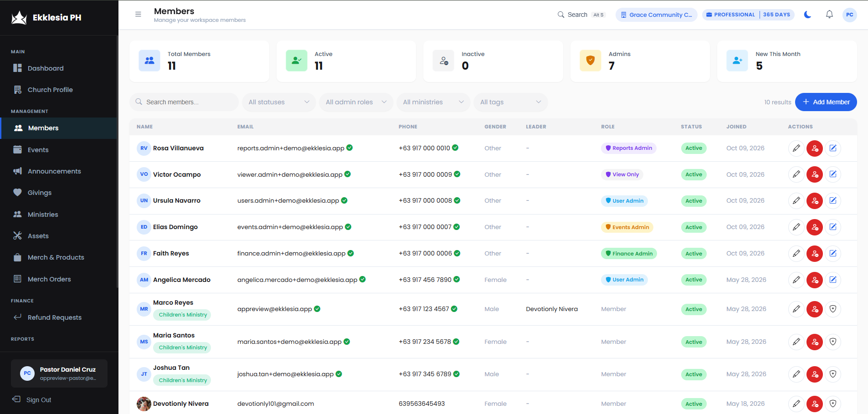Click Marco Reyes Children's Ministry tag
The image size is (868, 414).
coord(182,315)
